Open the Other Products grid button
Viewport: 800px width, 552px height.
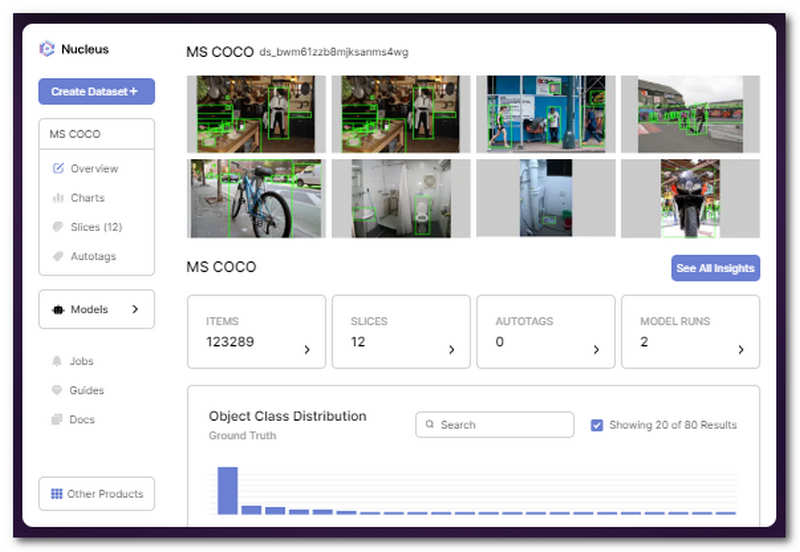[96, 494]
